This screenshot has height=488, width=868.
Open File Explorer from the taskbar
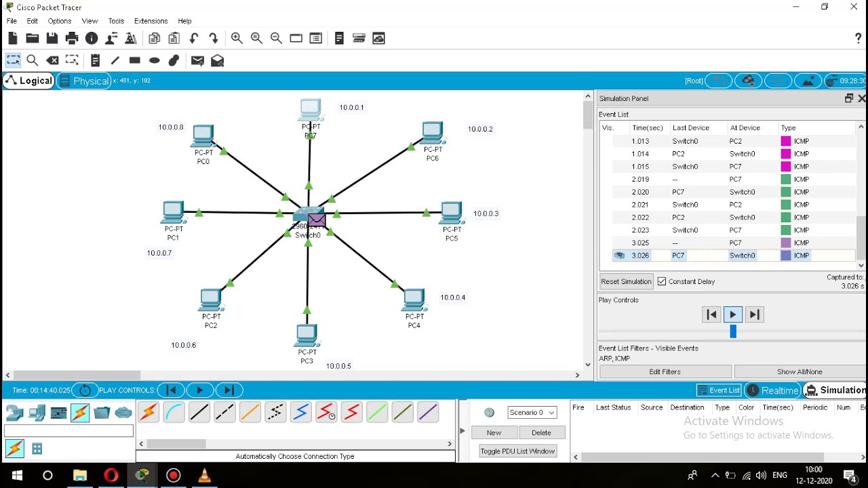click(79, 476)
